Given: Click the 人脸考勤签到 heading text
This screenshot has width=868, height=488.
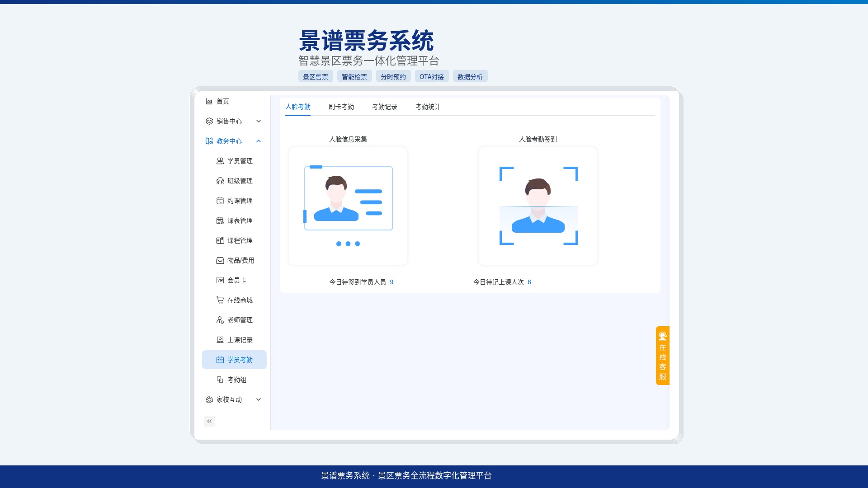Looking at the screenshot, I should pyautogui.click(x=538, y=139).
